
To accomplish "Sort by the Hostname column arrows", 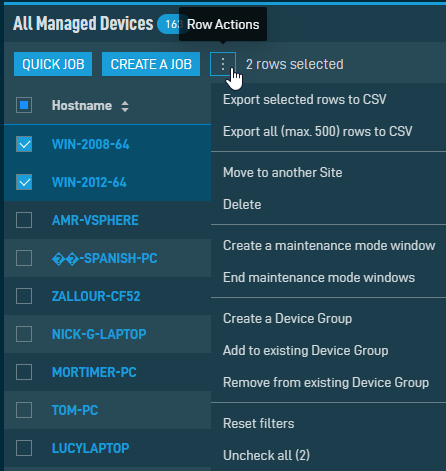I will 125,106.
